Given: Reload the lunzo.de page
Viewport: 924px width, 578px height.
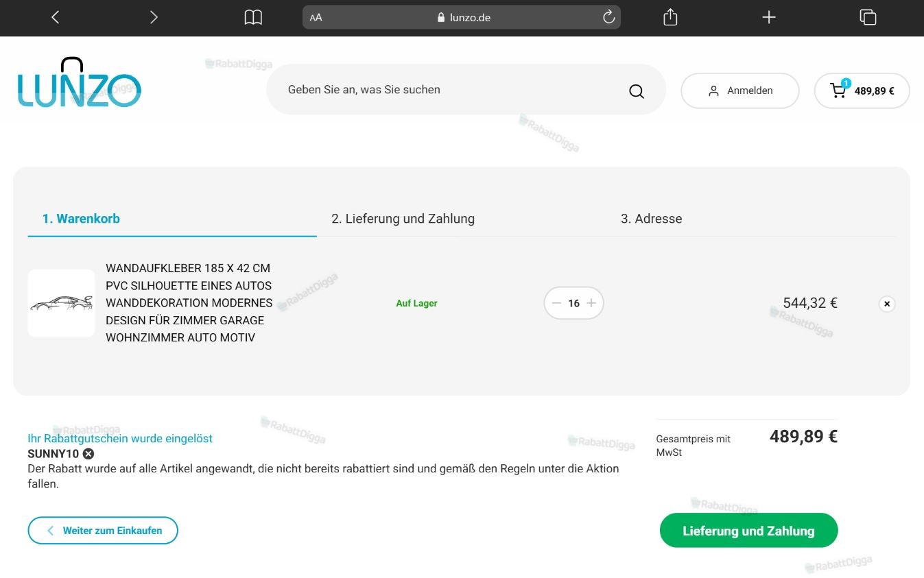Looking at the screenshot, I should point(608,17).
